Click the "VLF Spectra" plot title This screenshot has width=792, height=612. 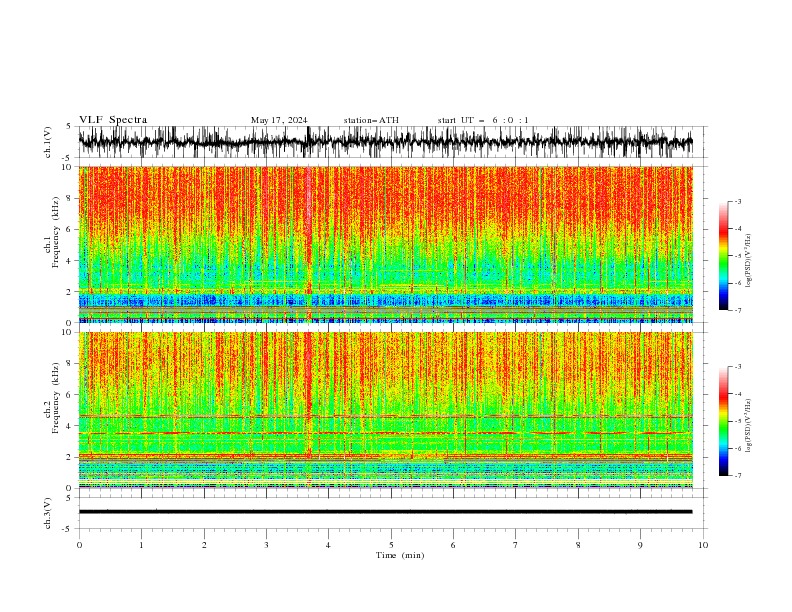click(113, 120)
